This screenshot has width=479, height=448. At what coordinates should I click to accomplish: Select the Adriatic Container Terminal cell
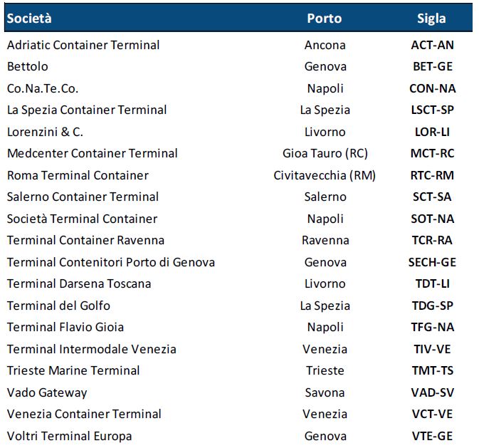[83, 45]
